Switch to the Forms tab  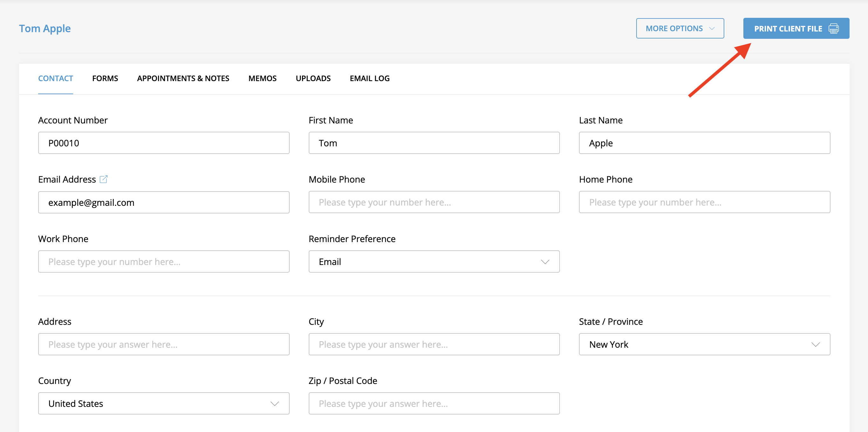pos(105,78)
